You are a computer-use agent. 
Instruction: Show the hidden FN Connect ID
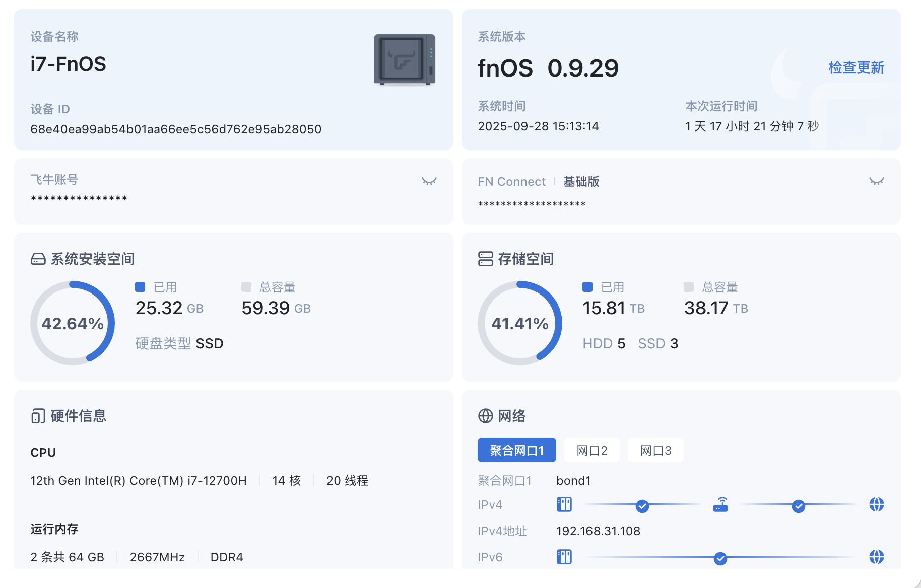pos(876,181)
